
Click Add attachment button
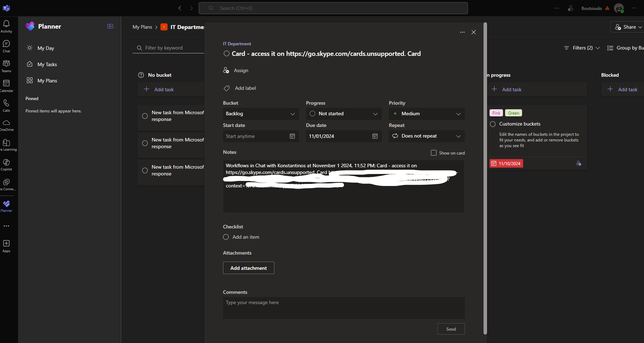tap(248, 268)
